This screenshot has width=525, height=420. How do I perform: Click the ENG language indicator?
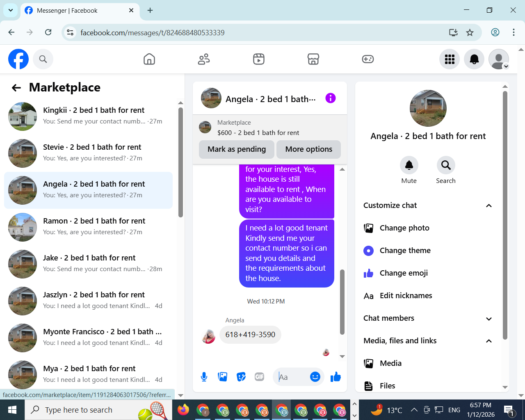(x=454, y=410)
